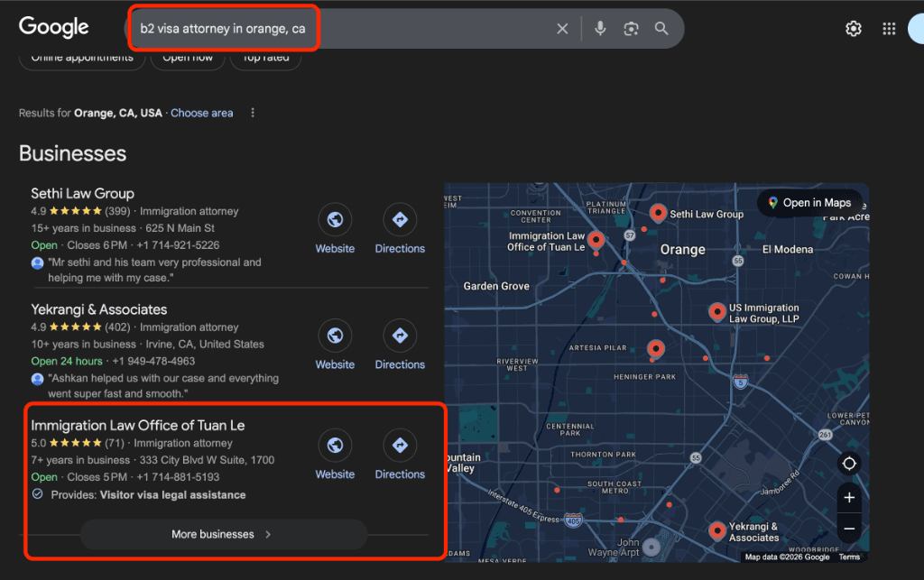Open three-dot menu next to Choose area
924x580 pixels.
pyautogui.click(x=253, y=113)
